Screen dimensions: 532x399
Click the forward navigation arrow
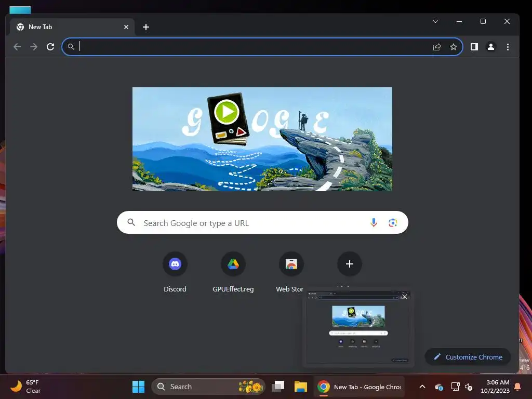(x=34, y=47)
